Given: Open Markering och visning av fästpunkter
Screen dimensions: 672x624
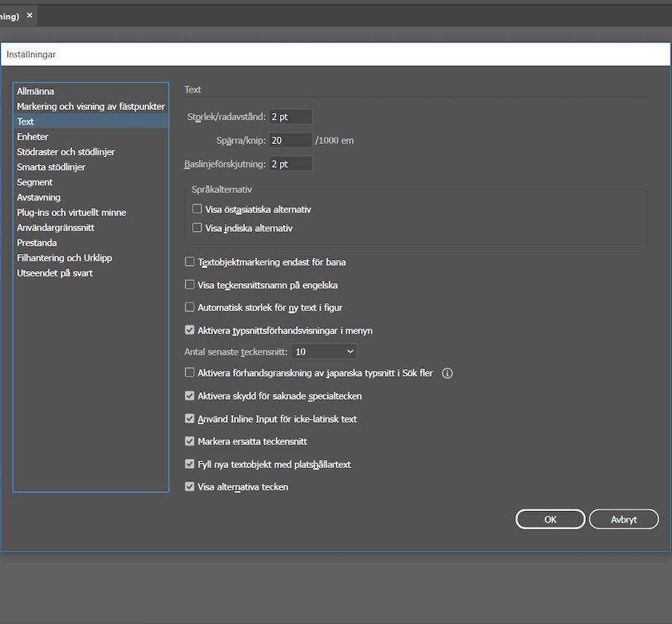Looking at the screenshot, I should click(91, 106).
